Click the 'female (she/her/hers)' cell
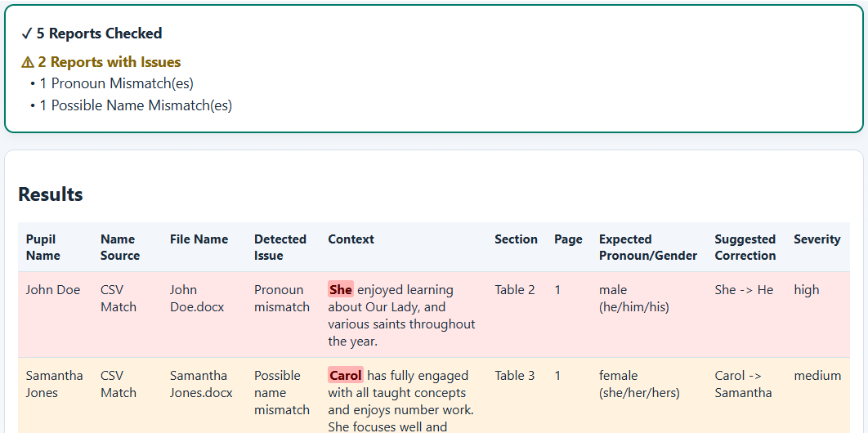This screenshot has height=433, width=868. (639, 384)
